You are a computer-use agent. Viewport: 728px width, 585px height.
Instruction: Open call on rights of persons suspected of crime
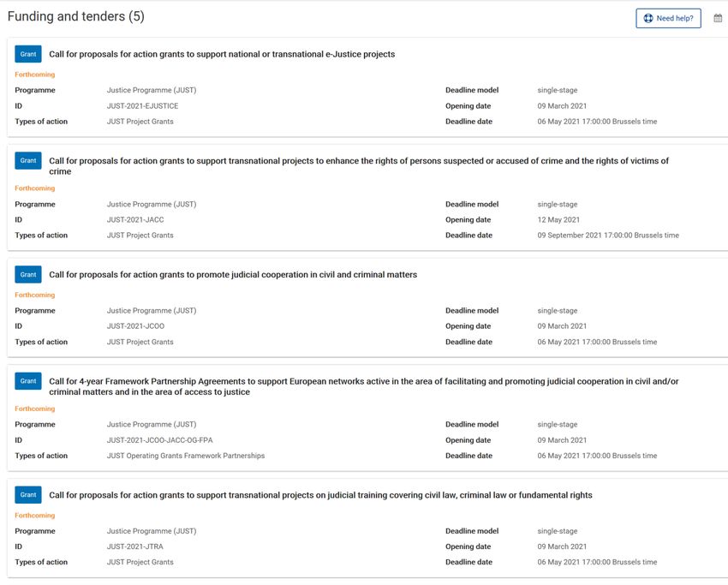[x=359, y=166]
